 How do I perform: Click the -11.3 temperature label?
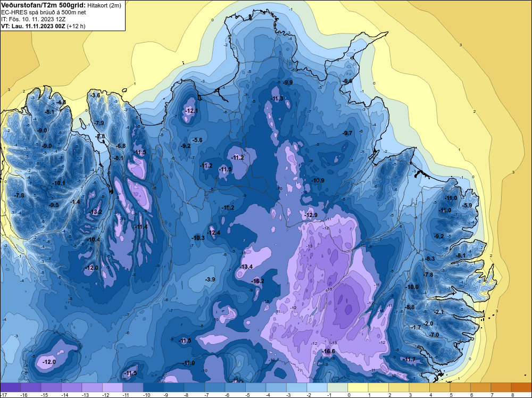point(277,98)
